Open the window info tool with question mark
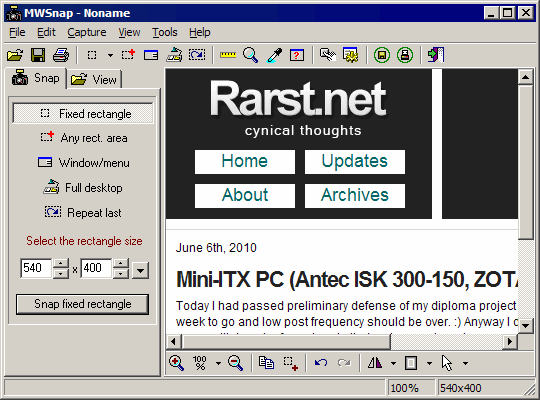Screen dimensions: 540x400 (x=297, y=55)
